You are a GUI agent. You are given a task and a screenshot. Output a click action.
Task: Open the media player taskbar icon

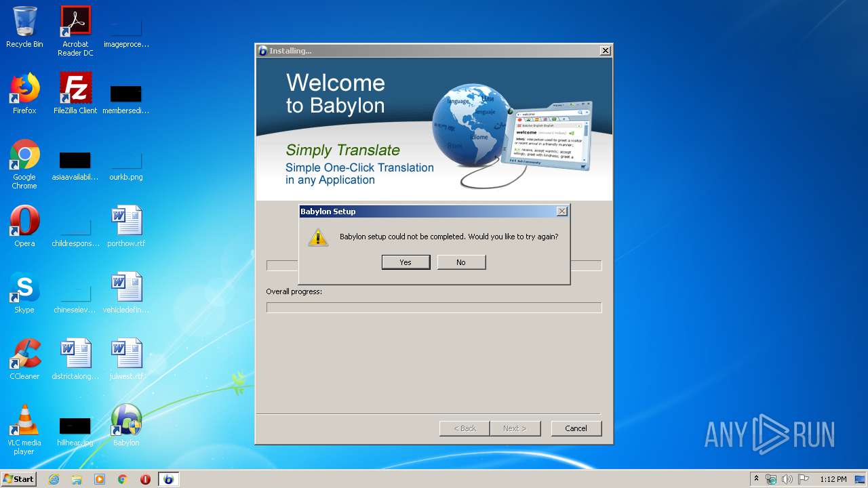click(x=100, y=479)
